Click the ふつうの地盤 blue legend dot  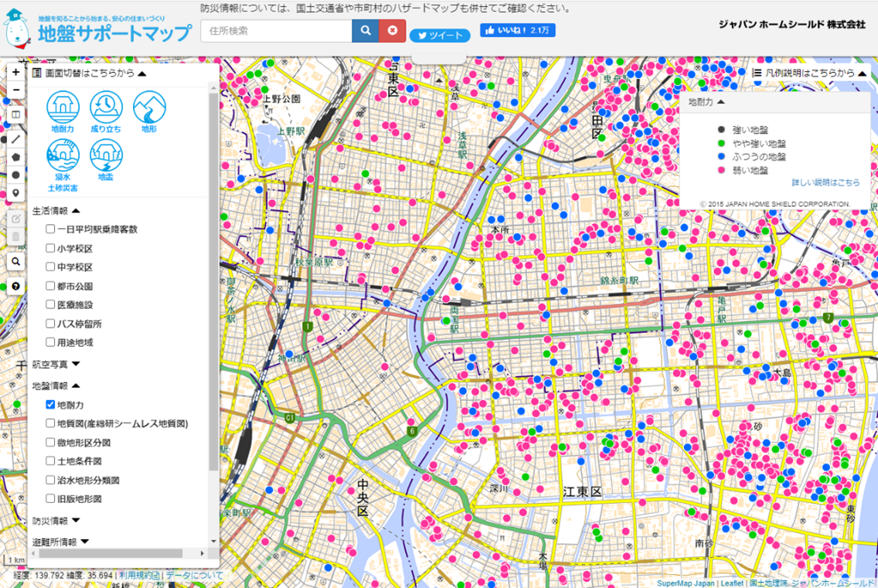(x=721, y=157)
